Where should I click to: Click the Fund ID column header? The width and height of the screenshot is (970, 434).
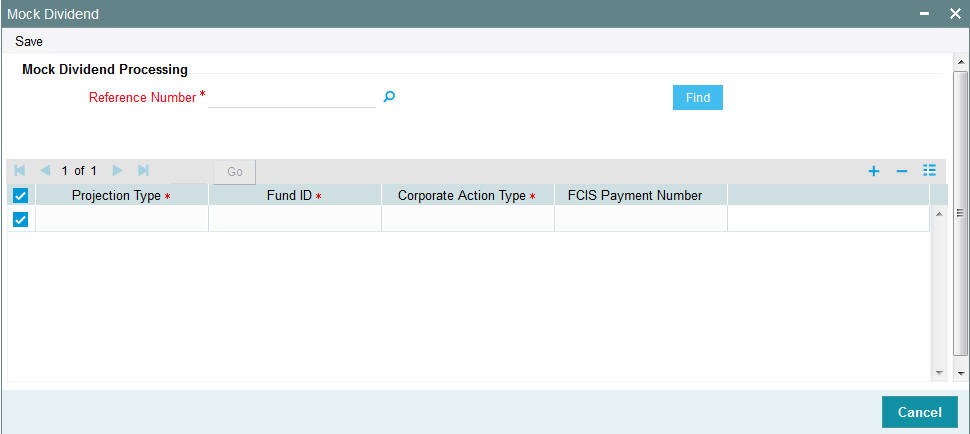click(x=295, y=195)
